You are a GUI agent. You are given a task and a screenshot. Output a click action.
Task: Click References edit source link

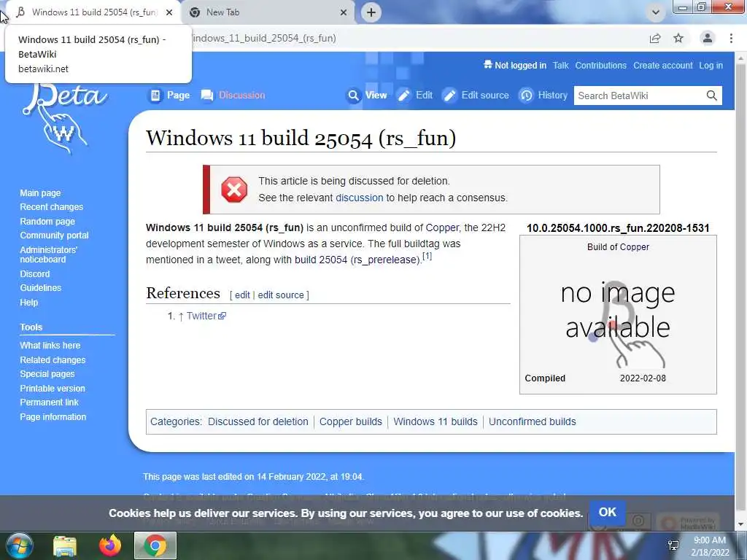[x=281, y=295]
